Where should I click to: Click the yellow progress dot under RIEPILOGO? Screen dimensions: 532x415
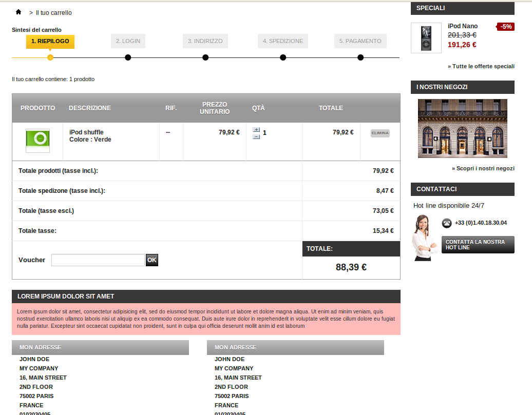(50, 57)
